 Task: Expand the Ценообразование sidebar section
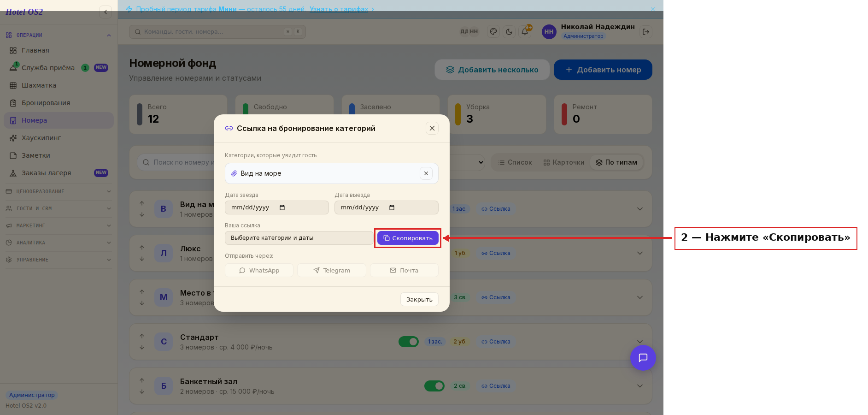point(59,191)
